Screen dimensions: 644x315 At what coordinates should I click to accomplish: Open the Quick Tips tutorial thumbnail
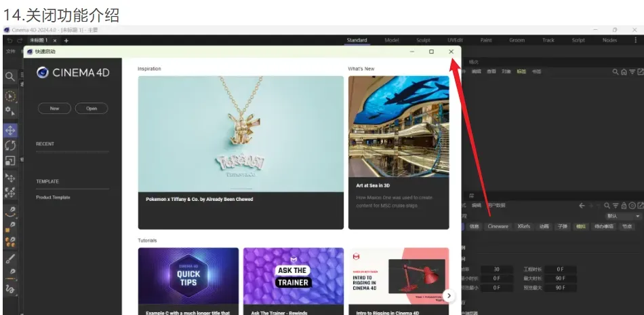(188, 276)
